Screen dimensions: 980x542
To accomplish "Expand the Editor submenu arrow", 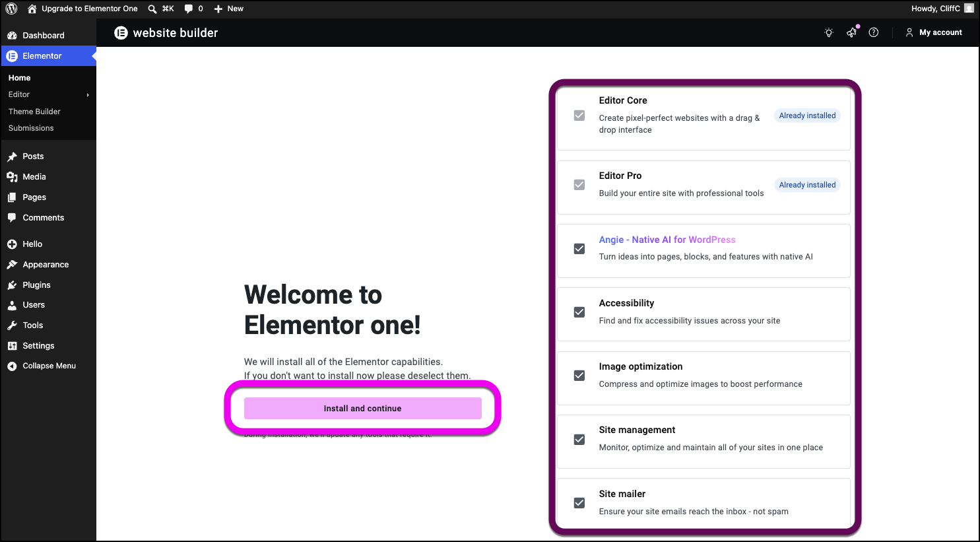I will click(88, 95).
